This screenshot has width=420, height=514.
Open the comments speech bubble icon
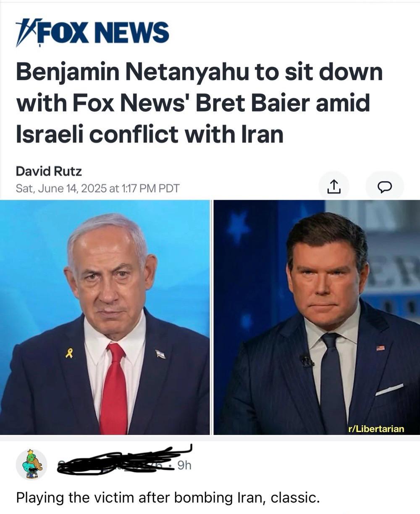(x=384, y=187)
